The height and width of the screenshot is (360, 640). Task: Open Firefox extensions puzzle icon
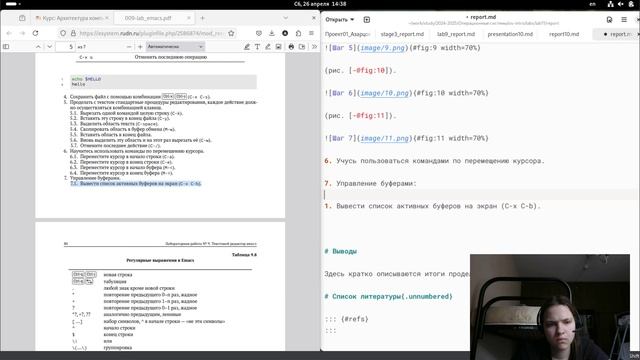pos(298,33)
